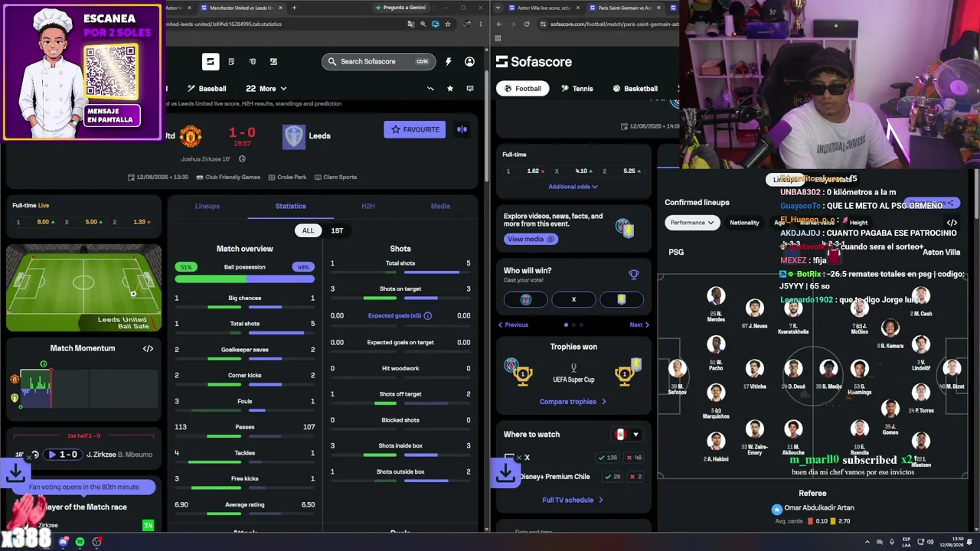Click the PSG win odds 1.62

click(x=526, y=171)
